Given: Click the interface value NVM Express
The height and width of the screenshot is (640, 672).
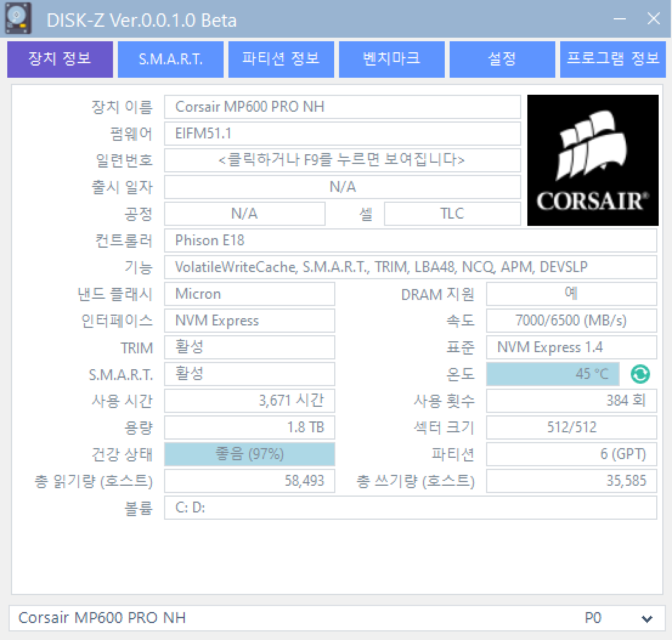Looking at the screenshot, I should tap(250, 321).
